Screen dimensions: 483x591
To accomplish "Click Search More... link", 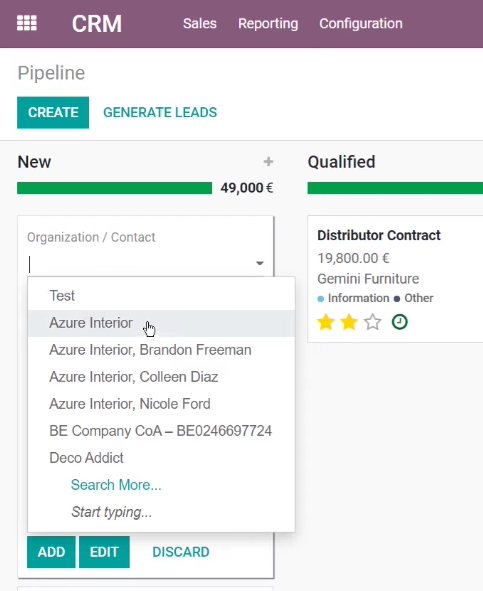I will coord(116,485).
